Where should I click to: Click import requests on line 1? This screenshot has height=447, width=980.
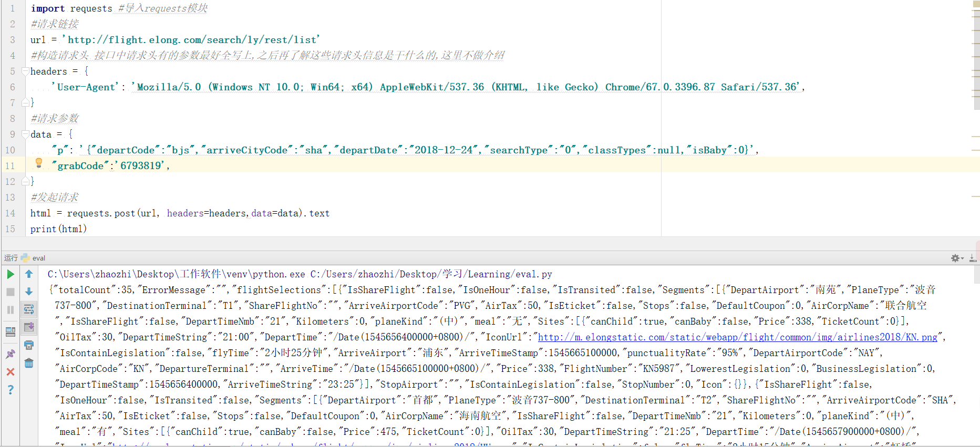[71, 8]
